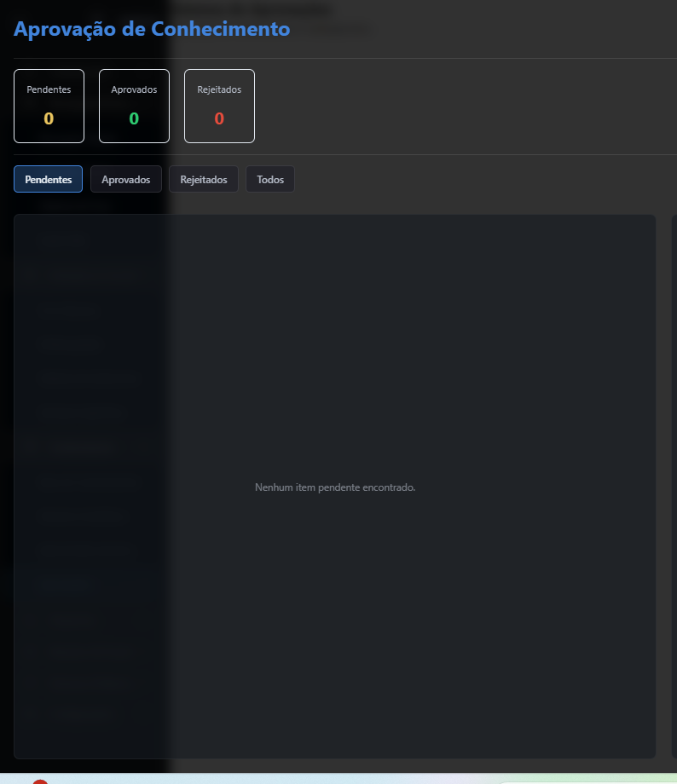This screenshot has width=677, height=784.
Task: Click the Aprovados label inside the summary card
Action: click(134, 89)
